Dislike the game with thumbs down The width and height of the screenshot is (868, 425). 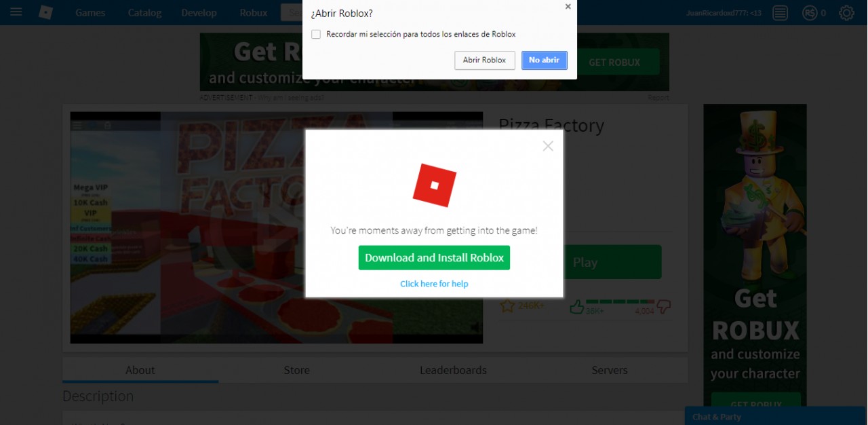[664, 307]
